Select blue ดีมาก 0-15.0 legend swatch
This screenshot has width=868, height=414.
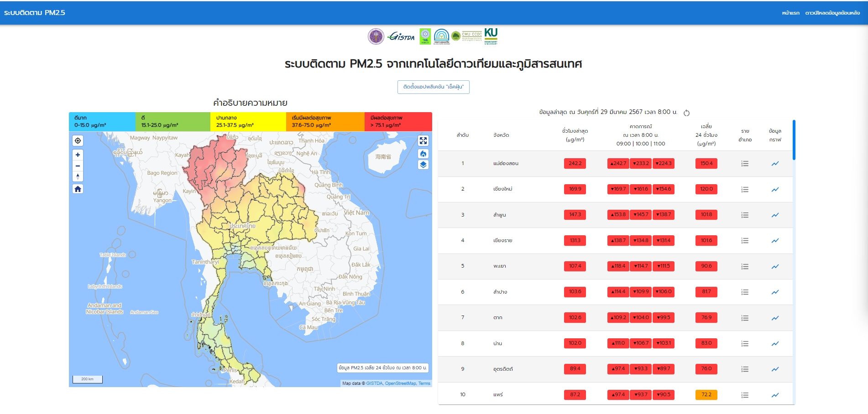pyautogui.click(x=102, y=122)
